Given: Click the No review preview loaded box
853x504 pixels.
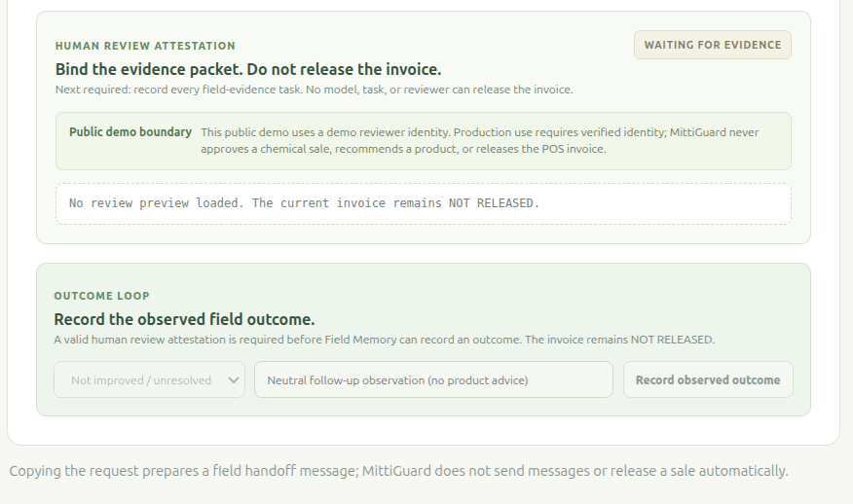Looking at the screenshot, I should coord(424,203).
